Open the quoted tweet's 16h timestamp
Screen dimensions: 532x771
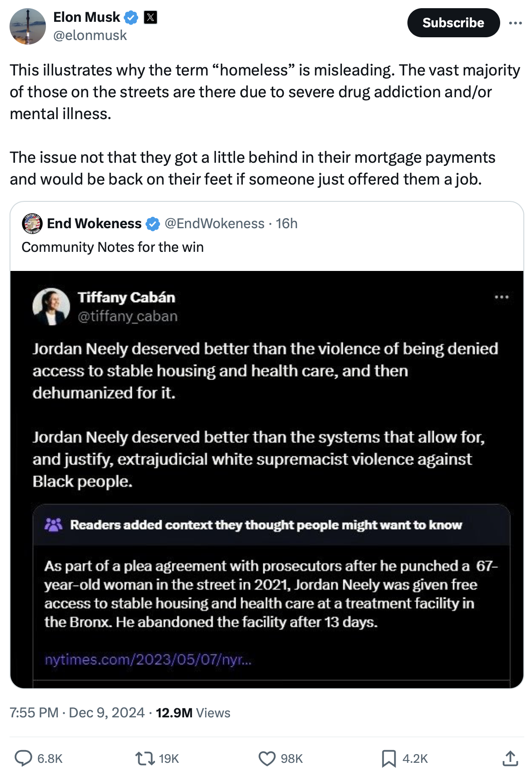coord(286,224)
